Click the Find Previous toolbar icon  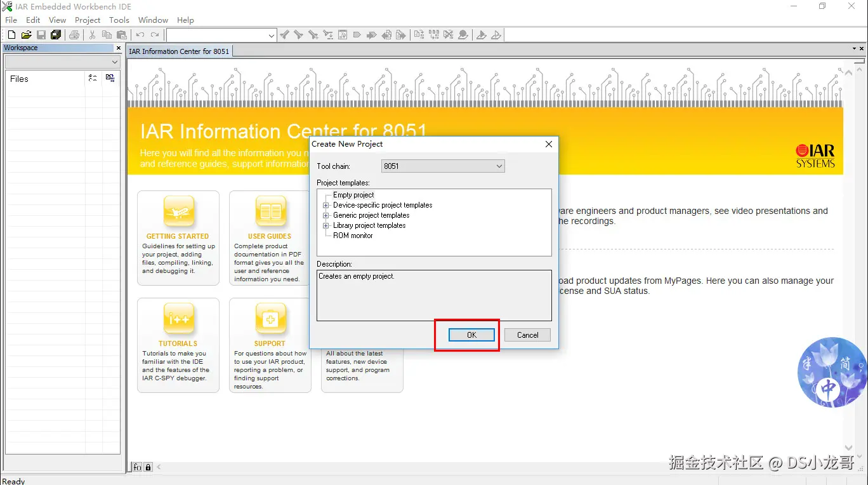click(x=285, y=35)
